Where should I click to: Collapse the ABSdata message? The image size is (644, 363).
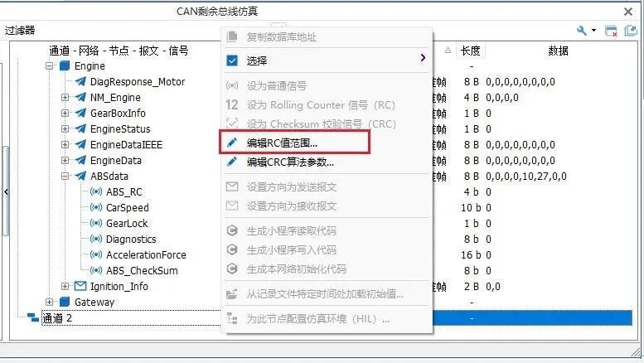point(65,177)
